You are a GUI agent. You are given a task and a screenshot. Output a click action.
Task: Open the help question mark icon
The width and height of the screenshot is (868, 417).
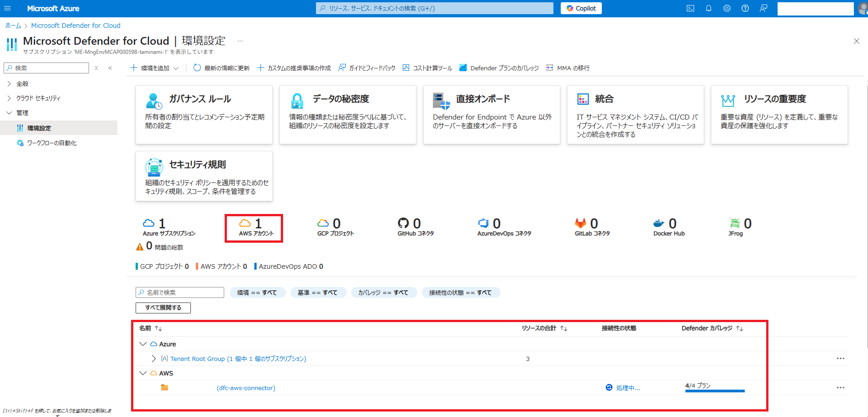point(745,8)
